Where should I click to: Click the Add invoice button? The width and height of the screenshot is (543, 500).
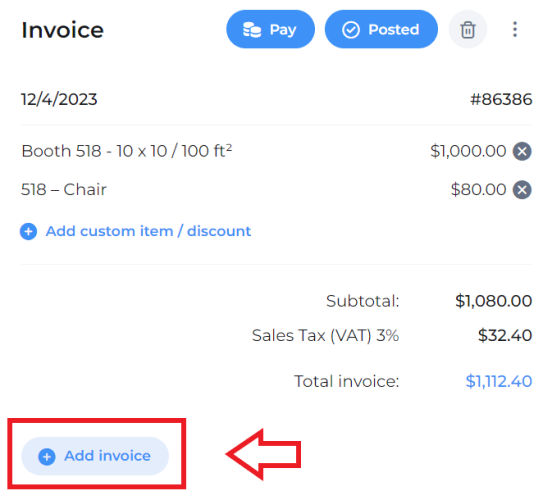pos(95,456)
